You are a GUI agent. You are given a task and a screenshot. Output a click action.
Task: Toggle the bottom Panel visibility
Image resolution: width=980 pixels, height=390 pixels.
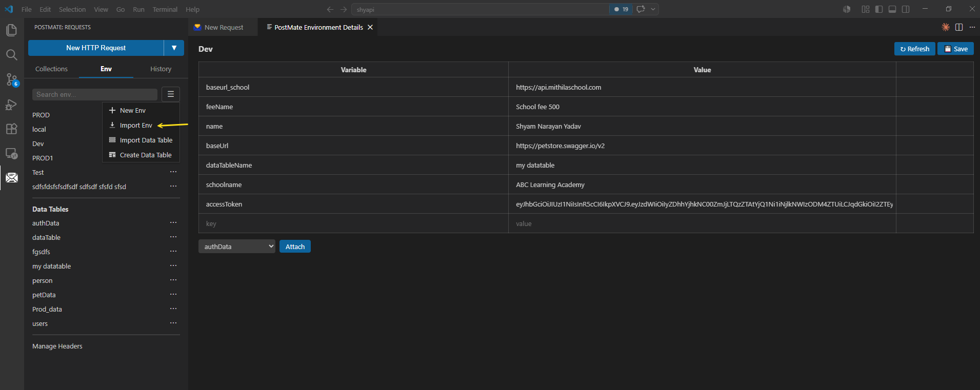[x=892, y=9]
